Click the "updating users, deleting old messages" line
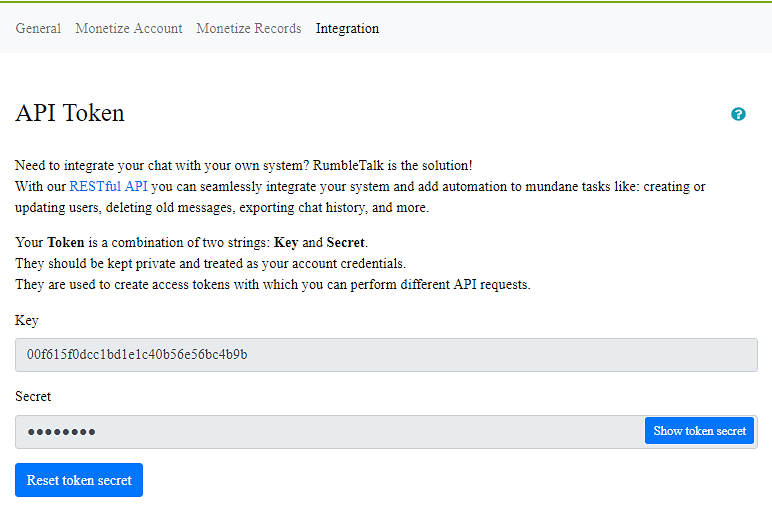The image size is (772, 520). coord(221,207)
